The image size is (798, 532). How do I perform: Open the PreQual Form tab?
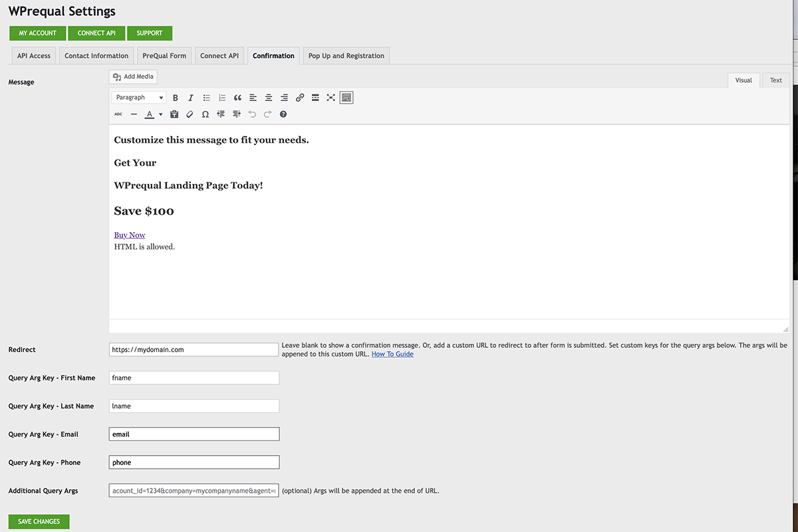[x=164, y=56]
